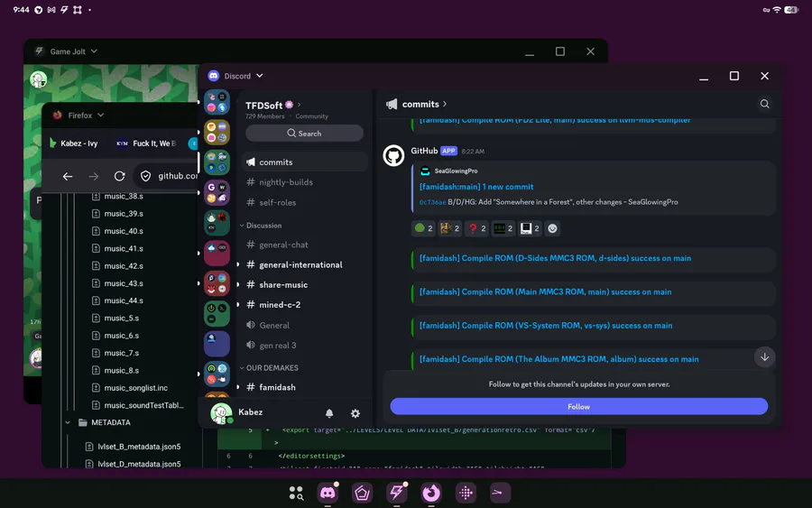Open the app launcher grid in taskbar
This screenshot has height=508, width=812.
296,493
